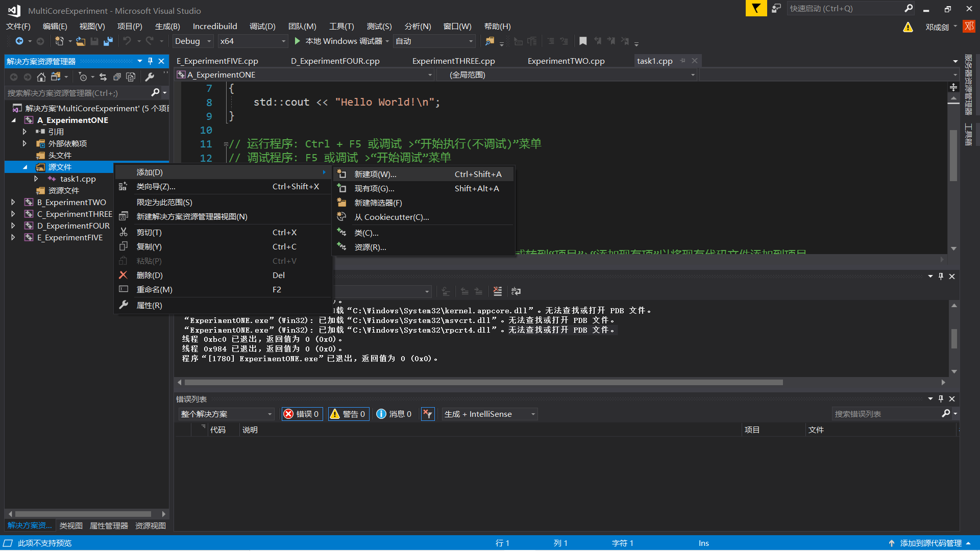Viewport: 980px width, 551px height.
Task: Click the split editor handle above the scrollbar
Action: (953, 88)
